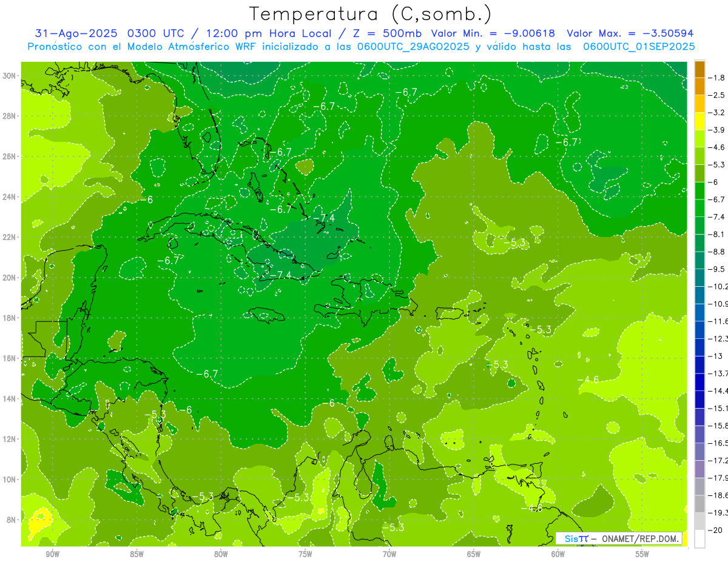Click the "Valor Min. = -9.00618" readout
This screenshot has width=728, height=562.
point(494,33)
